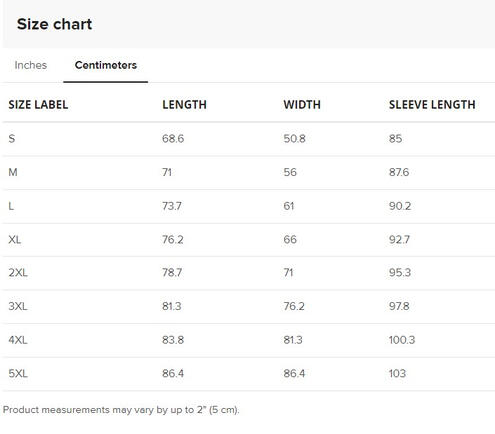Click the SIZE LABEL column header
The height and width of the screenshot is (434, 495).
click(38, 105)
